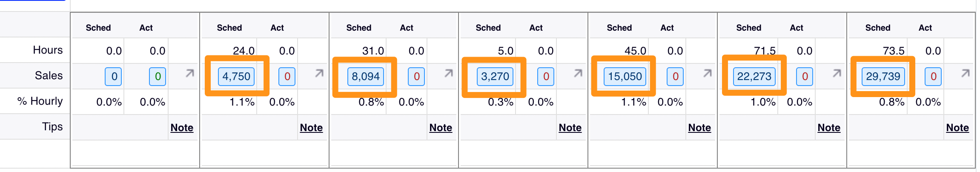Select the scheduled sales field showing 15,050
The image size is (980, 172).
pos(625,77)
